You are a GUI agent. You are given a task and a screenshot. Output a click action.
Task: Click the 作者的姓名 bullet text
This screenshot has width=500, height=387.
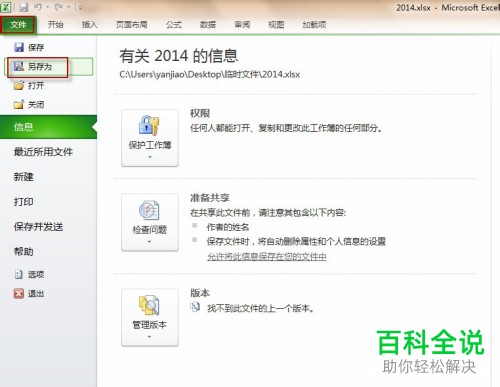pos(228,227)
